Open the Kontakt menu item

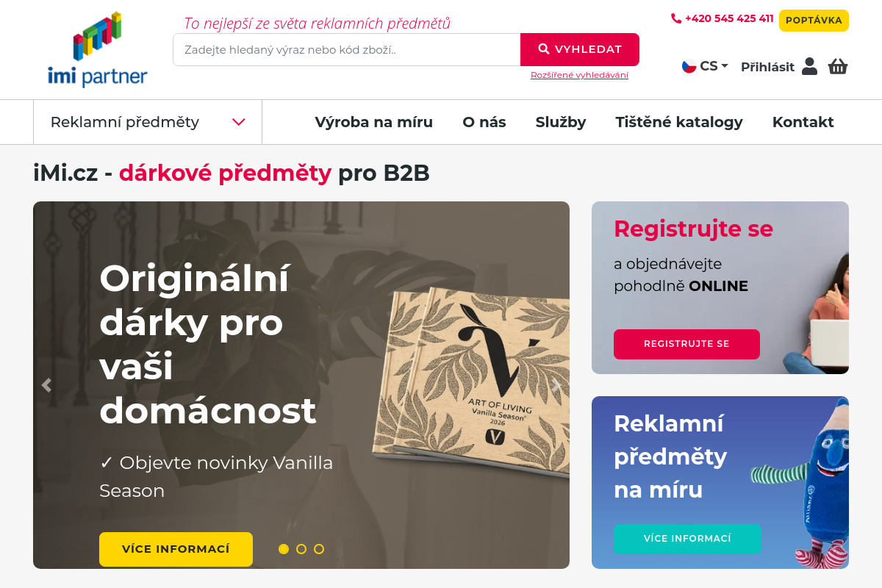tap(803, 122)
